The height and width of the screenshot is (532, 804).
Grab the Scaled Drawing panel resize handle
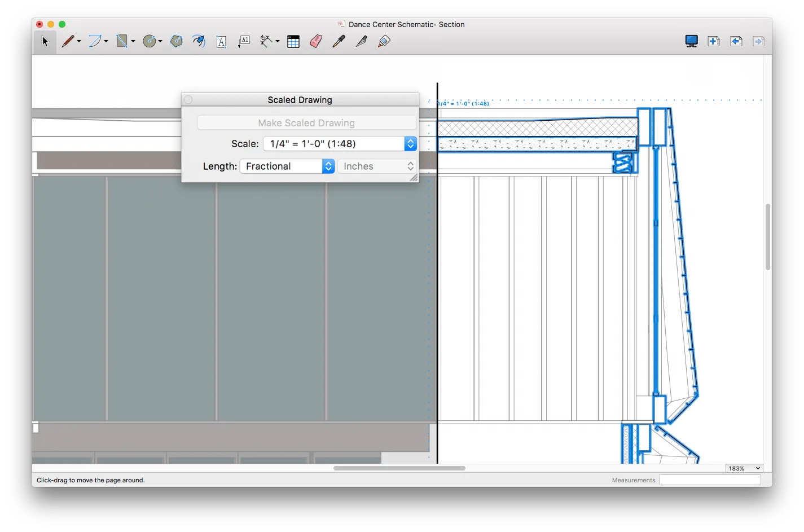pyautogui.click(x=414, y=177)
